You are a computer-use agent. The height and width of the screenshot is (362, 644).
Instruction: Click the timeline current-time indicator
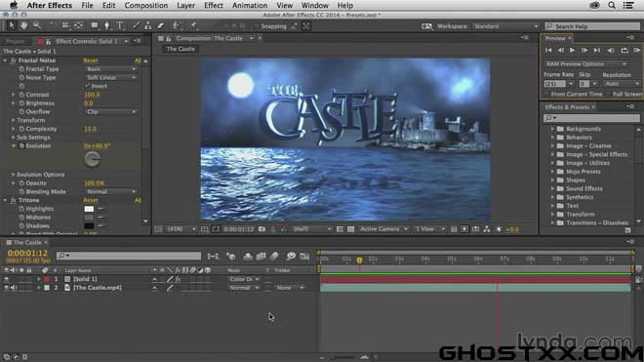359,261
